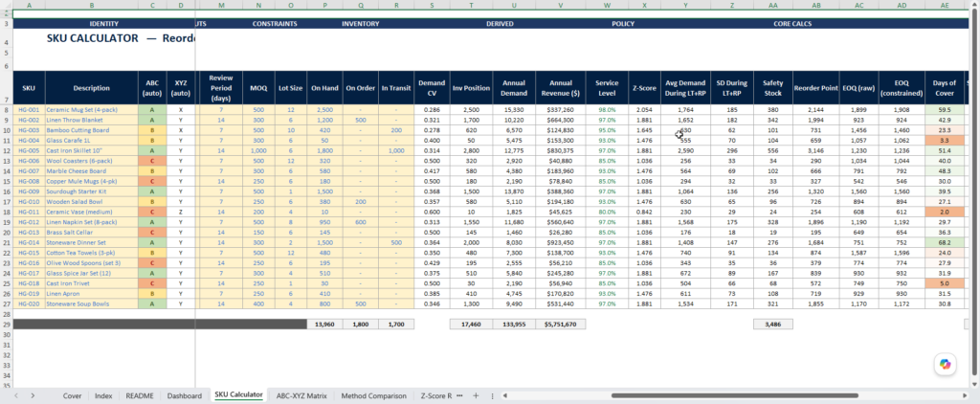980x404 pixels.
Task: Select the 80.0% service level cell
Action: (x=608, y=212)
